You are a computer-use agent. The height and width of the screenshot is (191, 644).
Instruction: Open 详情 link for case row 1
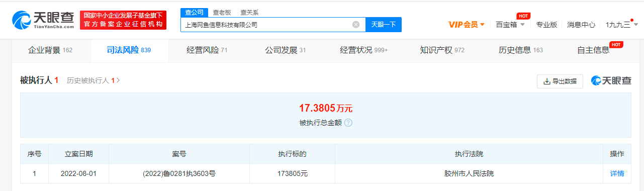pyautogui.click(x=617, y=173)
